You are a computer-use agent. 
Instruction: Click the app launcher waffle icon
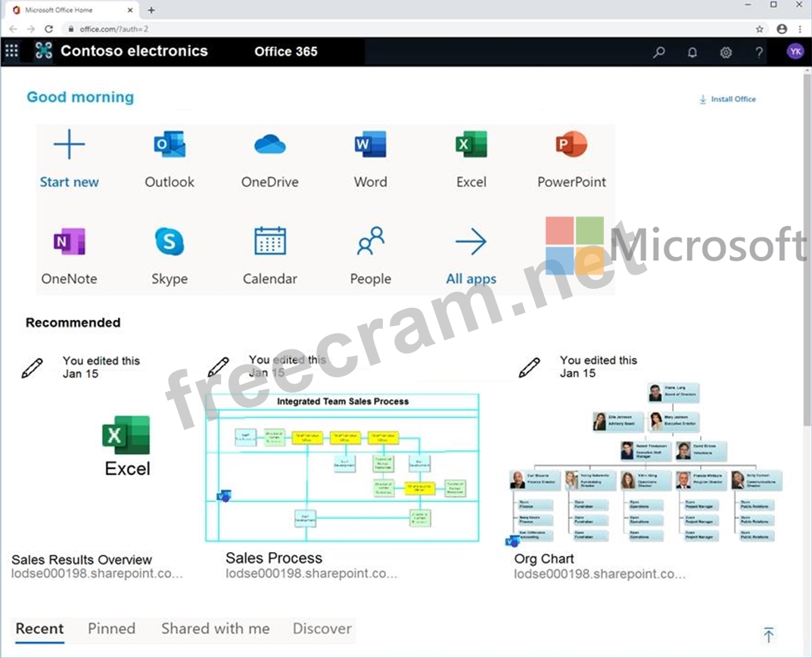[x=12, y=51]
